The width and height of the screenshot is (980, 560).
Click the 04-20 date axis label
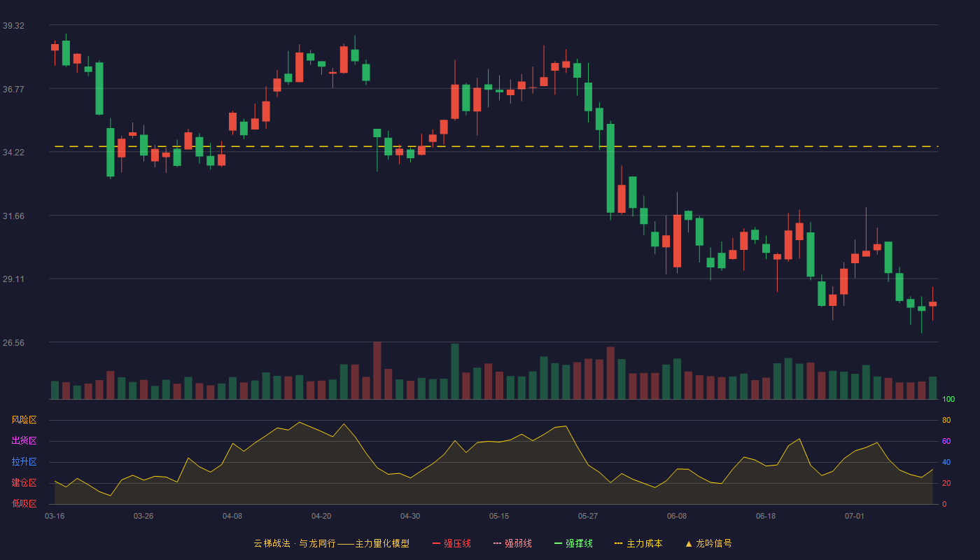321,516
